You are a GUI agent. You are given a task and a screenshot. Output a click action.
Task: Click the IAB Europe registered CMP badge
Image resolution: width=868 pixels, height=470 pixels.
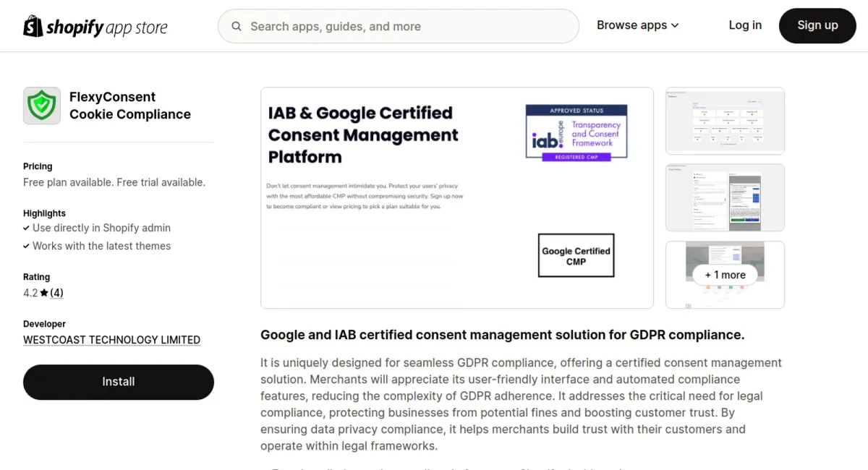(x=576, y=132)
